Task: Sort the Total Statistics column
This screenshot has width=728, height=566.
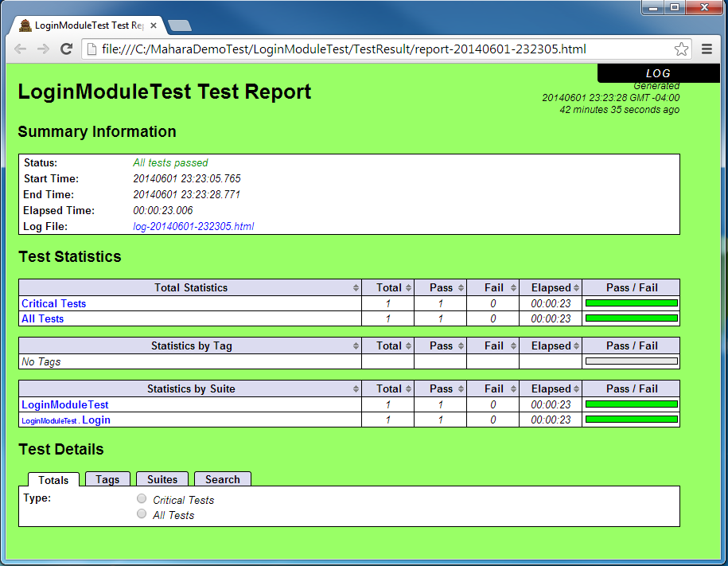Action: click(357, 287)
